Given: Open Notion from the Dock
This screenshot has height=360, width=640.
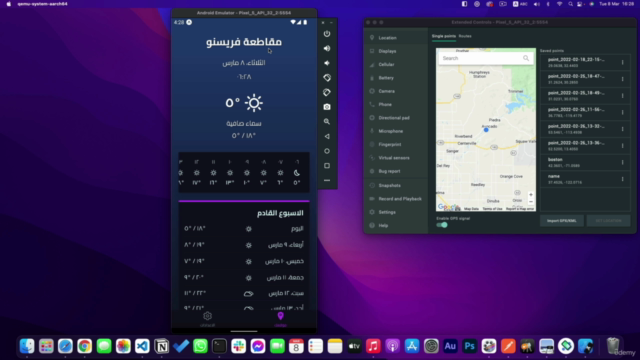Looking at the screenshot, I should tap(162, 346).
